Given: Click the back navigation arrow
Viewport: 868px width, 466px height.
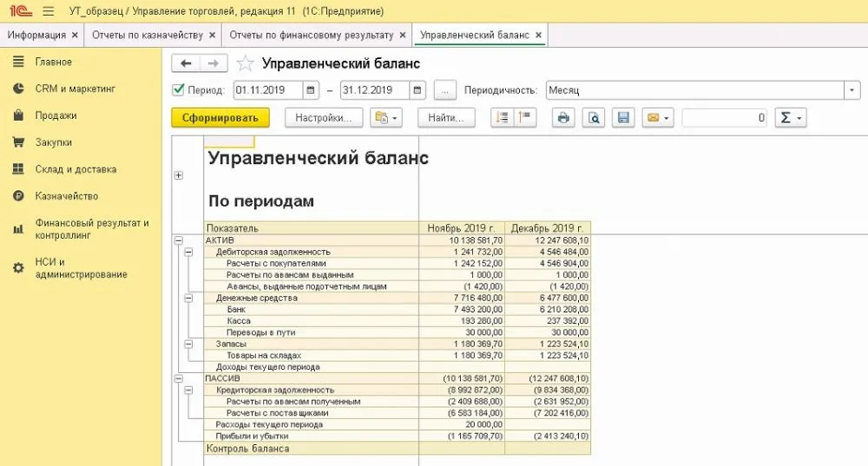Looking at the screenshot, I should (x=186, y=63).
